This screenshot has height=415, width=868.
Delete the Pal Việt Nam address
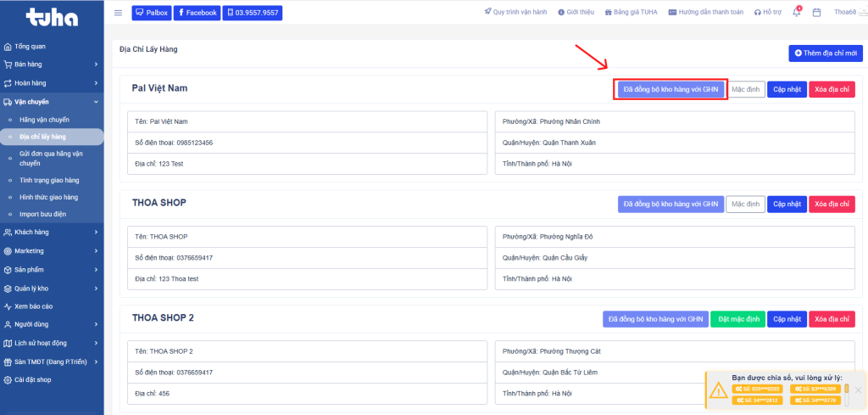832,89
